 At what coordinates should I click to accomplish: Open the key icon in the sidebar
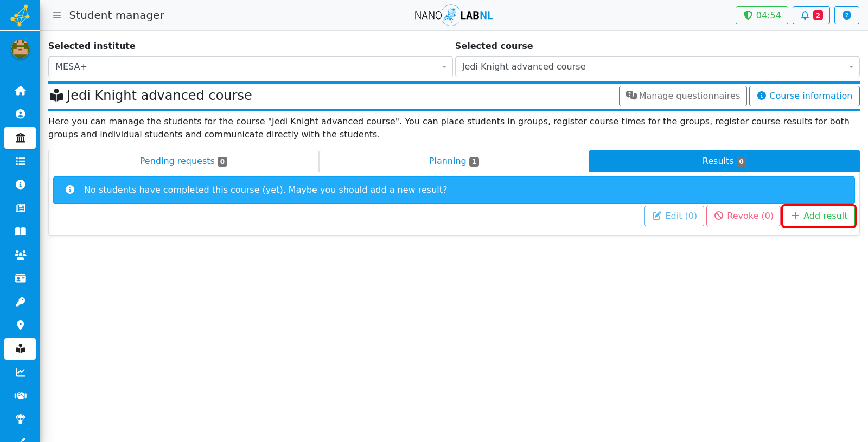coord(20,302)
